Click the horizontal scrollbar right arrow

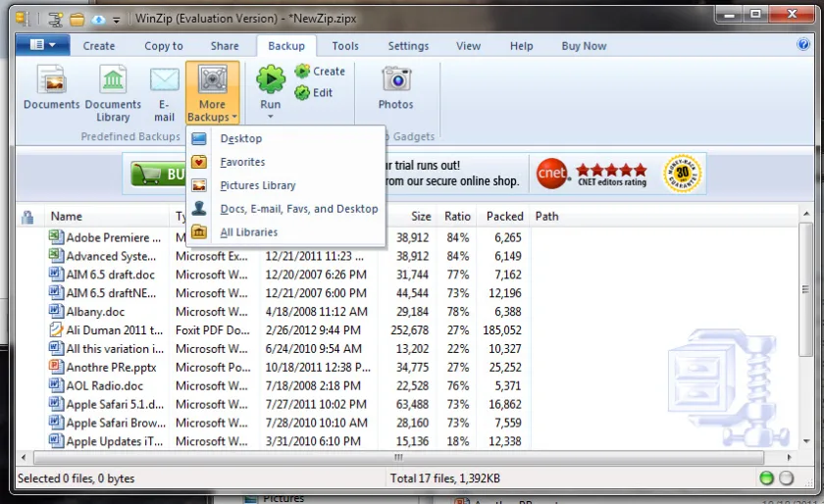point(789,458)
